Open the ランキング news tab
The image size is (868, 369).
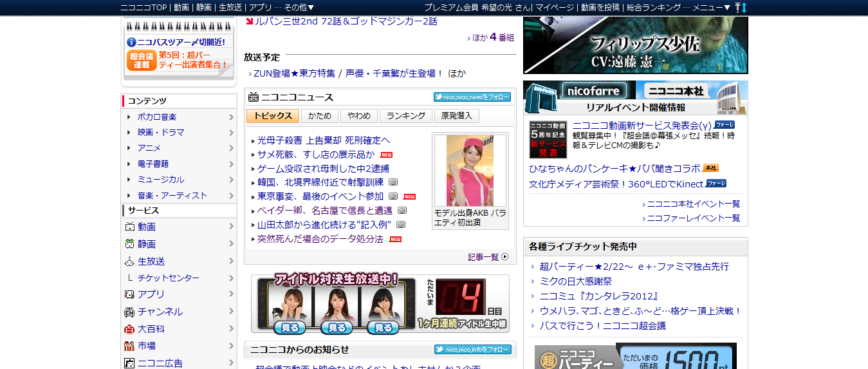pos(406,116)
